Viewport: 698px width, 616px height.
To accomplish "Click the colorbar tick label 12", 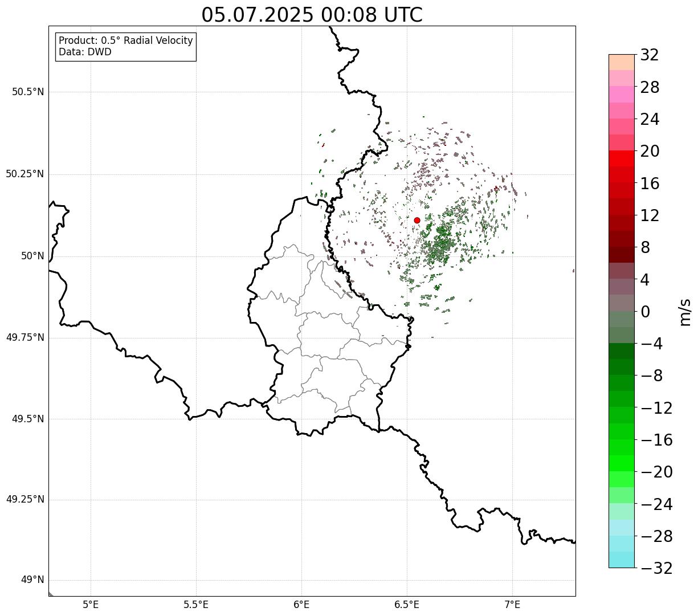I will (x=650, y=215).
